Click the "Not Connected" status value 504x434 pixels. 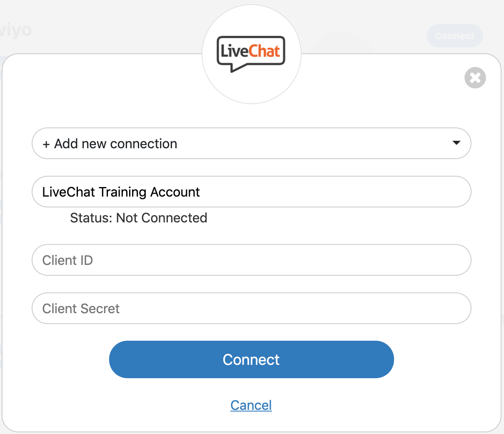[162, 218]
